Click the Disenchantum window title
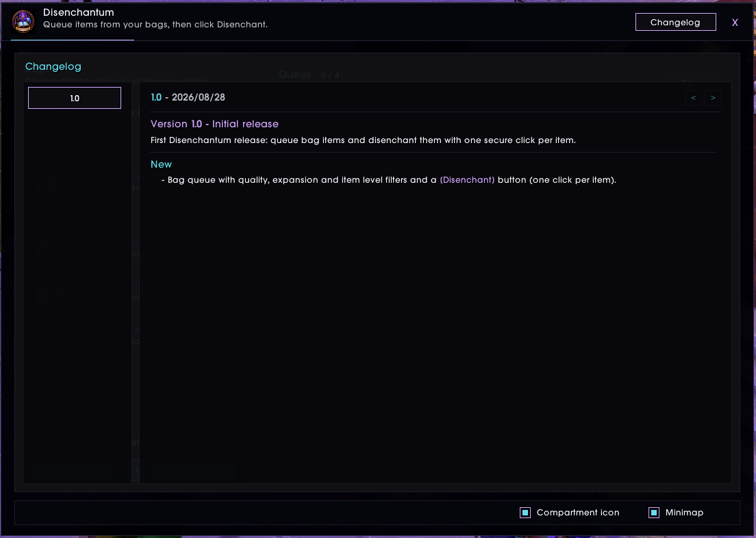Image resolution: width=756 pixels, height=538 pixels. click(x=79, y=12)
